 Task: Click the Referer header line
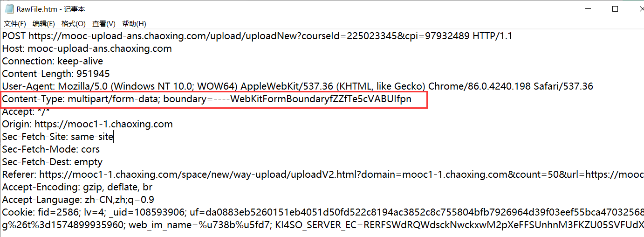coord(322,174)
